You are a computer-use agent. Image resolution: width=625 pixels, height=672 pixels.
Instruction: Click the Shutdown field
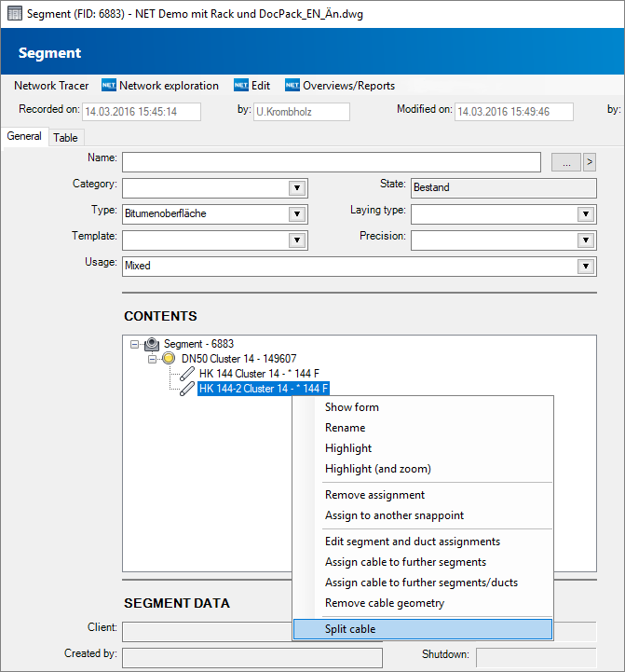pos(536,658)
